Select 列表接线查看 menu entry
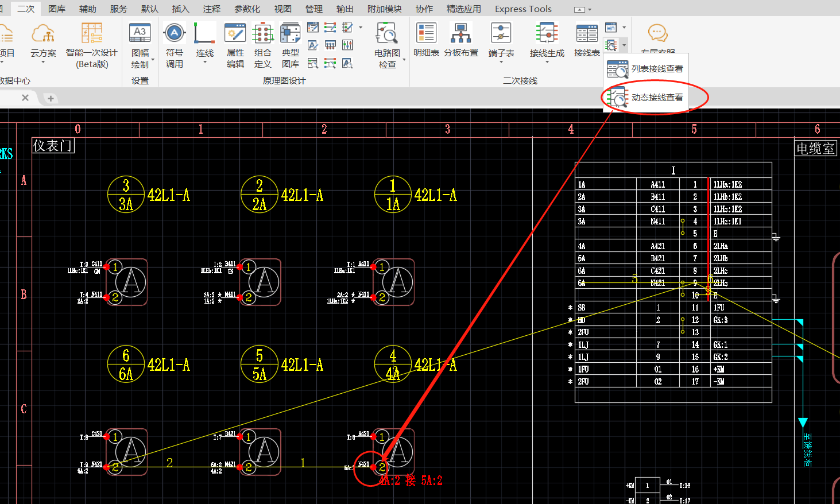 click(646, 69)
